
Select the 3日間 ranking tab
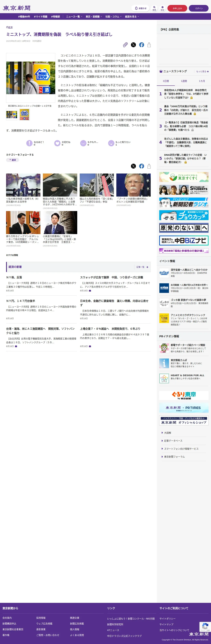click(x=166, y=81)
